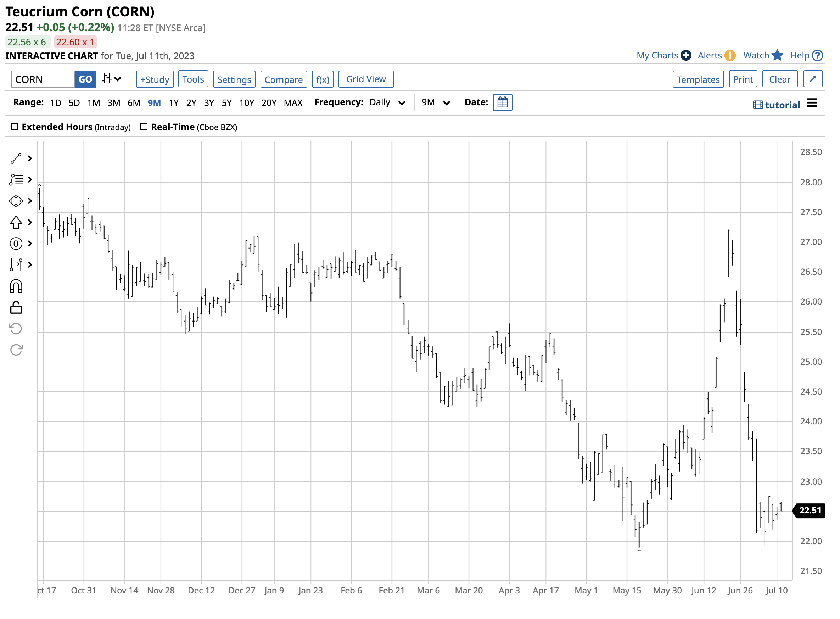Undo the last chart action
The image size is (840, 619).
16,329
